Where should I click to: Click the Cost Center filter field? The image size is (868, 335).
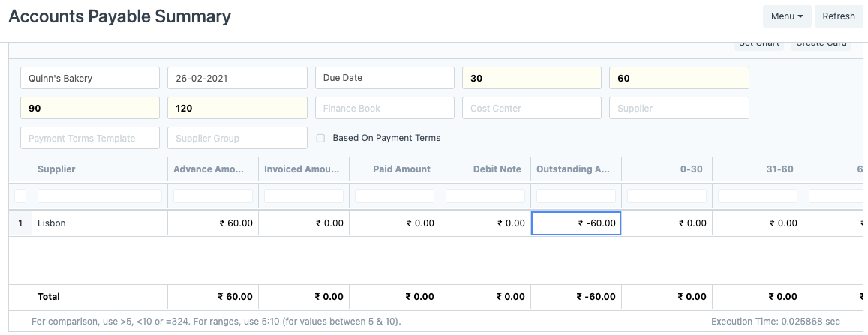click(531, 108)
